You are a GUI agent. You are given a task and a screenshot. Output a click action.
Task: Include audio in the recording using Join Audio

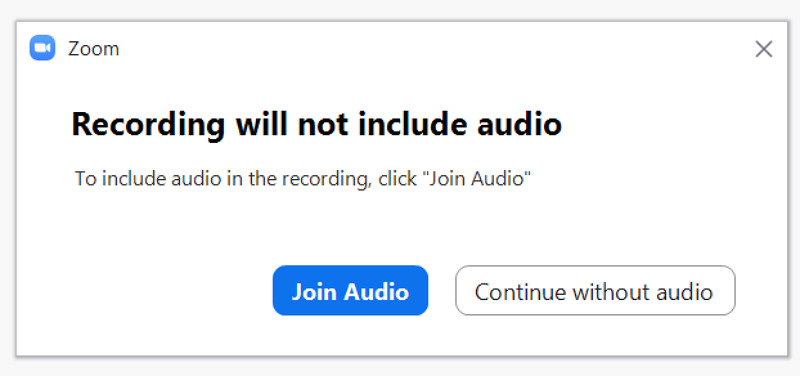tap(351, 290)
